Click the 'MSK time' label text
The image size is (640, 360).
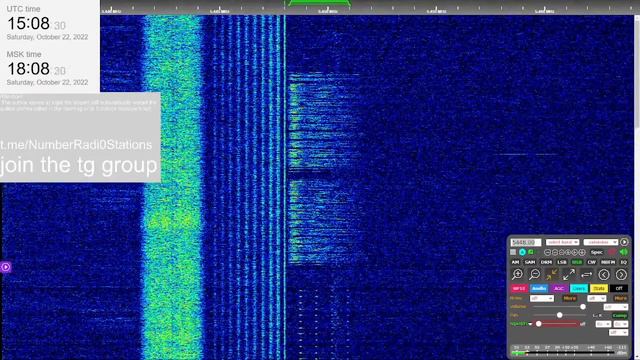click(x=24, y=54)
